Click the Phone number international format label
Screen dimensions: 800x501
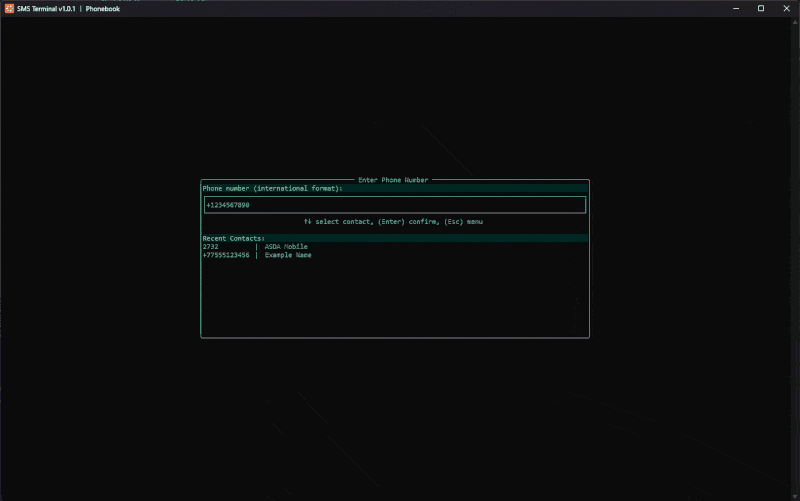pyautogui.click(x=272, y=188)
